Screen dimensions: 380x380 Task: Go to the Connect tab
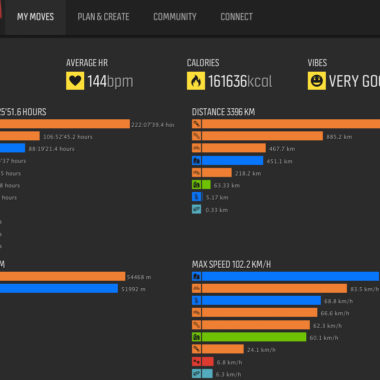pos(236,17)
